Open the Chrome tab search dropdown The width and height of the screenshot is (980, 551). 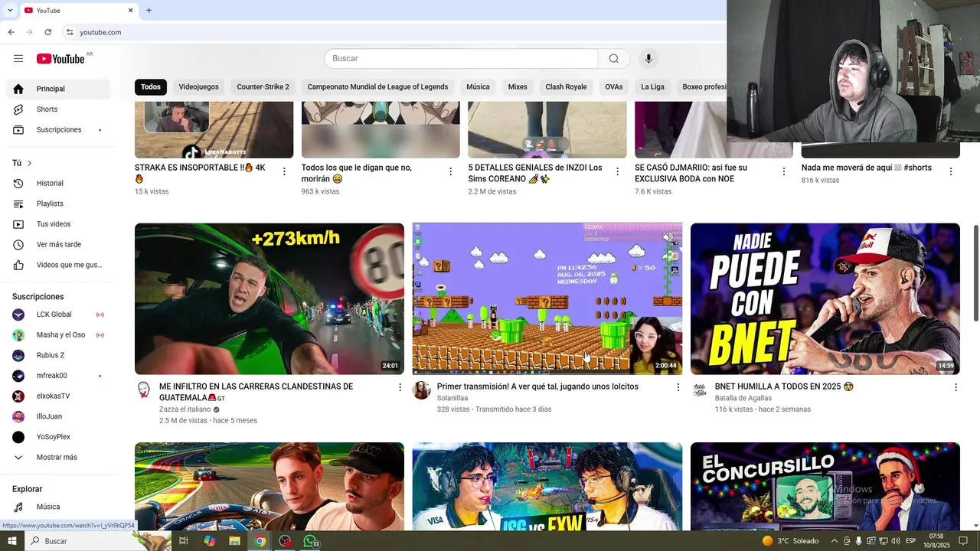(x=10, y=11)
